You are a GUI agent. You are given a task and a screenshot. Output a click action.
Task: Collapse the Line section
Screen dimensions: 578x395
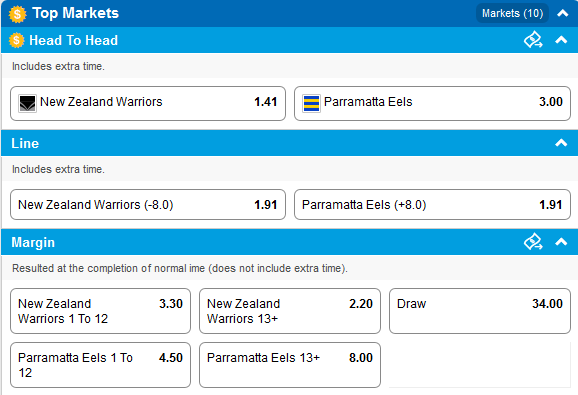561,143
